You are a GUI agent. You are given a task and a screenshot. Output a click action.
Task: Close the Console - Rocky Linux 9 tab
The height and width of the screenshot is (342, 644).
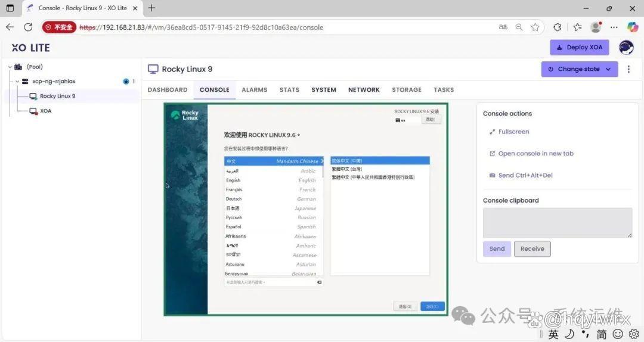click(x=135, y=8)
